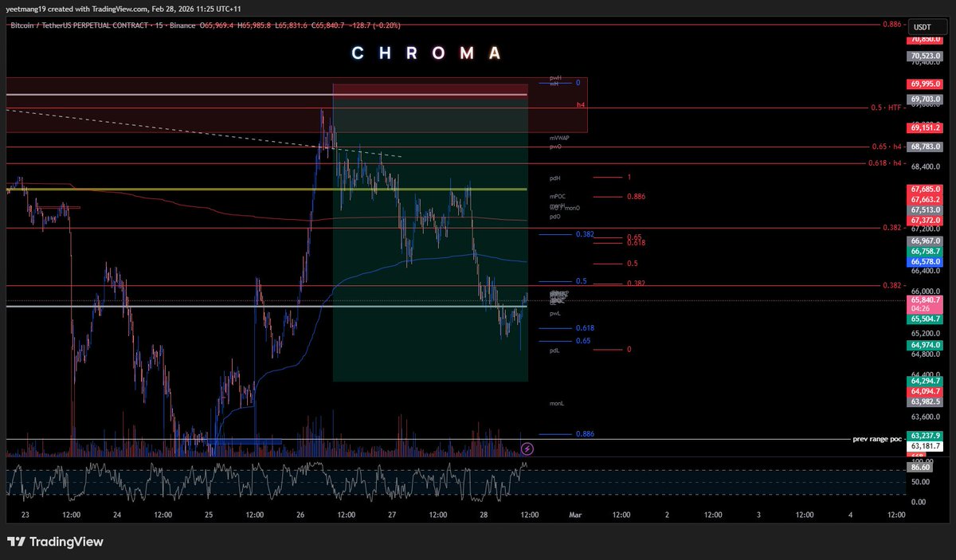
Task: Click the 68,783.0 price tag
Action: pos(926,147)
